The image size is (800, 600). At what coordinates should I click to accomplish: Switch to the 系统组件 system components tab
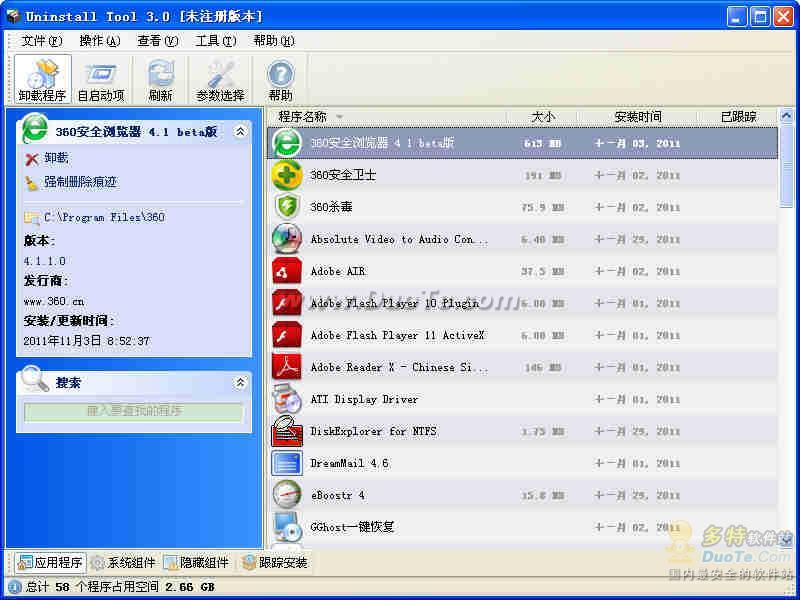pos(123,562)
